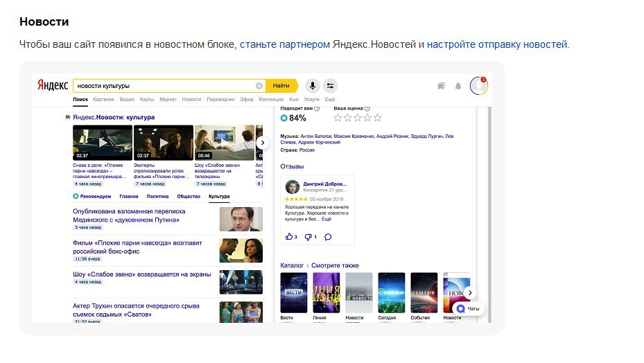Viewport: 644px width, 363px height.
Task: Play the first video, duration 02:37
Action: (x=103, y=143)
